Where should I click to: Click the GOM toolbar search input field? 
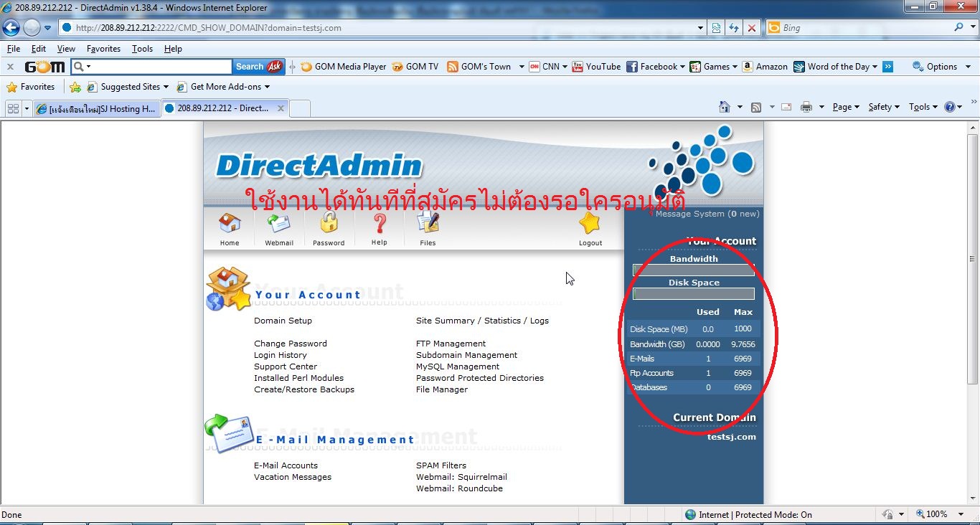coord(152,67)
